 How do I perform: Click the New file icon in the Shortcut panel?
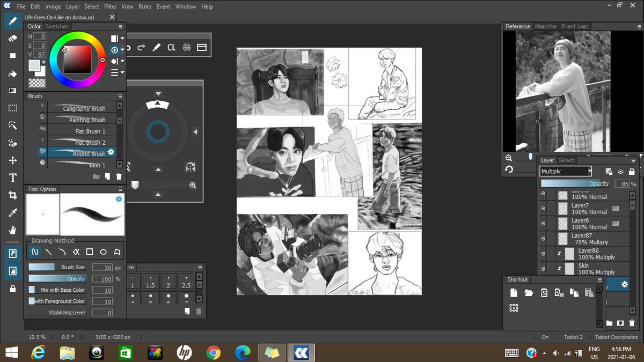(514, 293)
